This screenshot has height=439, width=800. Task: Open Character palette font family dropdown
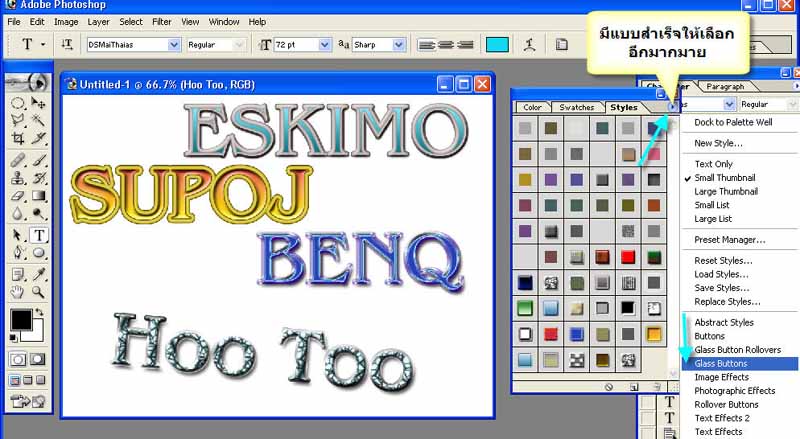730,104
